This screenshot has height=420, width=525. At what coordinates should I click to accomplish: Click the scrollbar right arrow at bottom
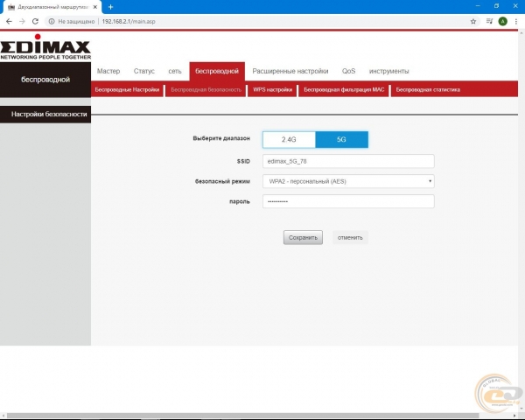(x=515, y=416)
